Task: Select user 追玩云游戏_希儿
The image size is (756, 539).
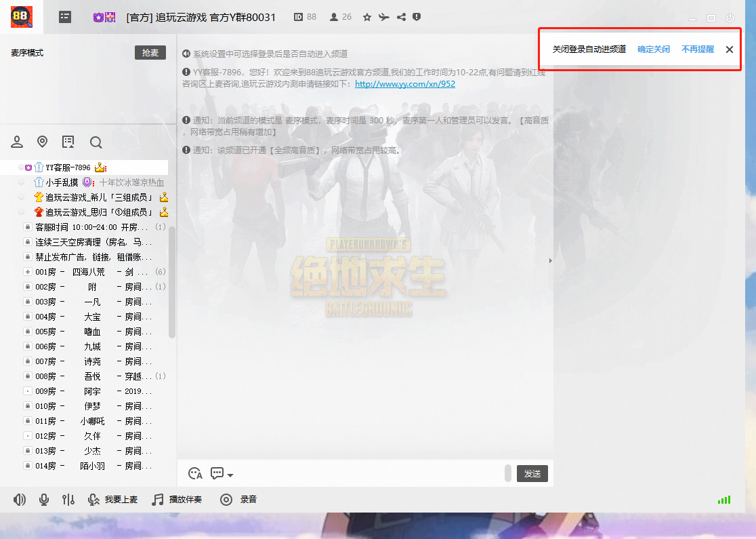Action: 93,197
